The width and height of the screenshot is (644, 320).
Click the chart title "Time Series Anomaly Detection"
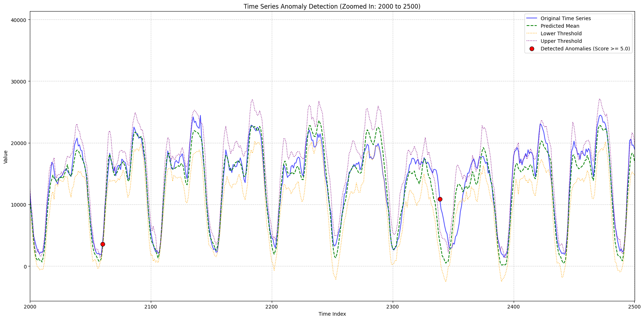[x=332, y=6]
